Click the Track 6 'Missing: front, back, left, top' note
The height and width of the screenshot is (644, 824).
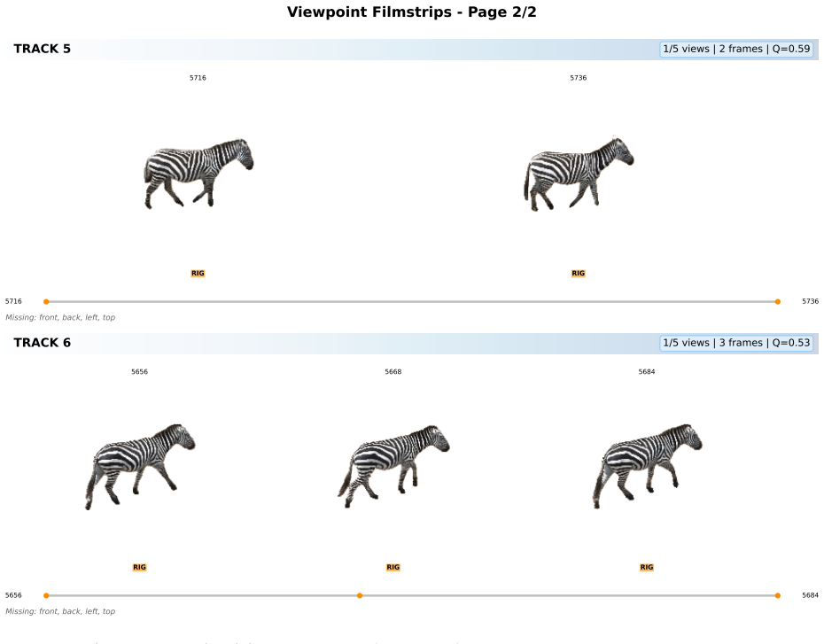(x=60, y=611)
